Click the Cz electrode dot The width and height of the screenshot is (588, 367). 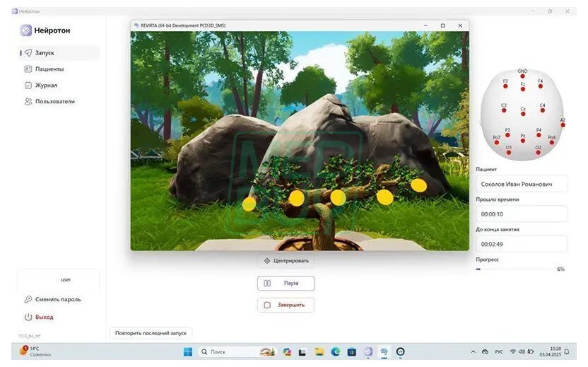523,114
